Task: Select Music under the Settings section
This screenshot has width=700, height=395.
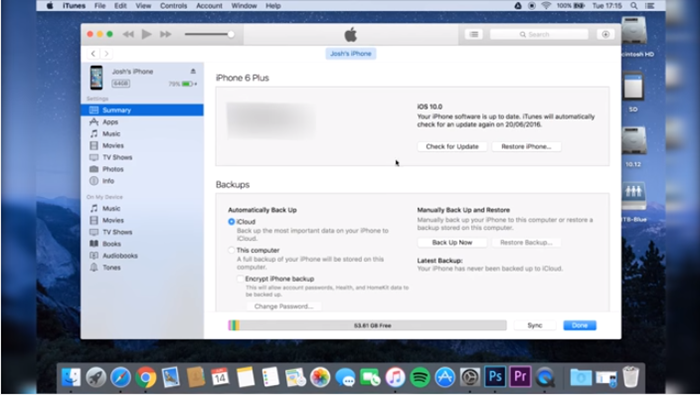Action: pyautogui.click(x=111, y=133)
